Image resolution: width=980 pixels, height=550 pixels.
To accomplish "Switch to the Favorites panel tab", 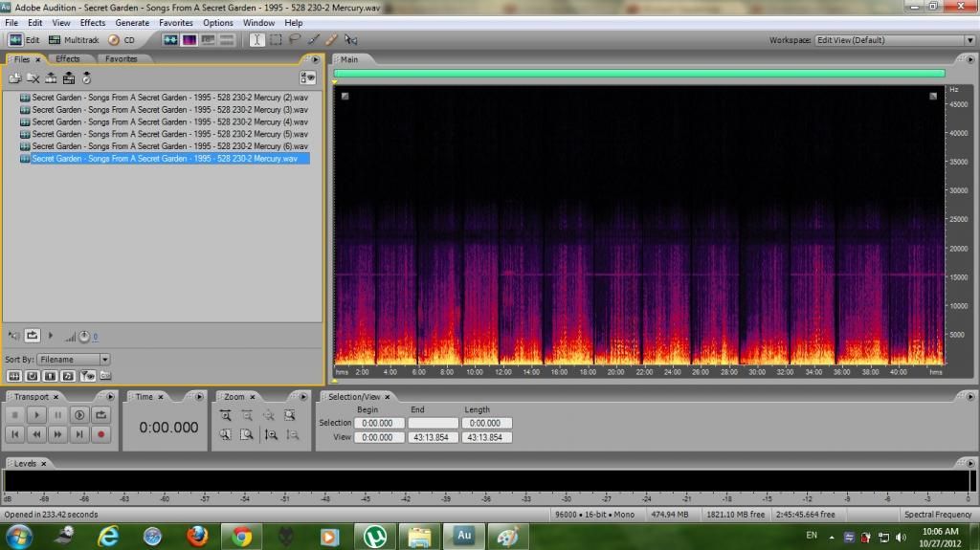I will click(x=121, y=58).
